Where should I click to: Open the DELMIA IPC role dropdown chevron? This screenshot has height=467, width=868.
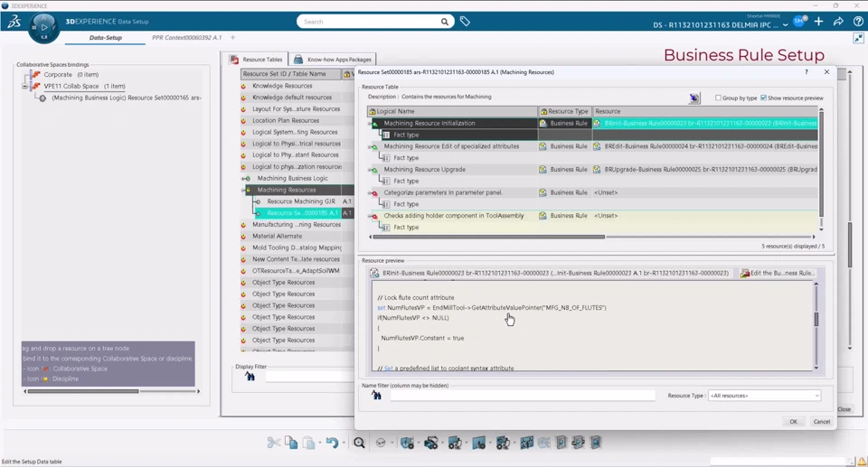tap(785, 25)
